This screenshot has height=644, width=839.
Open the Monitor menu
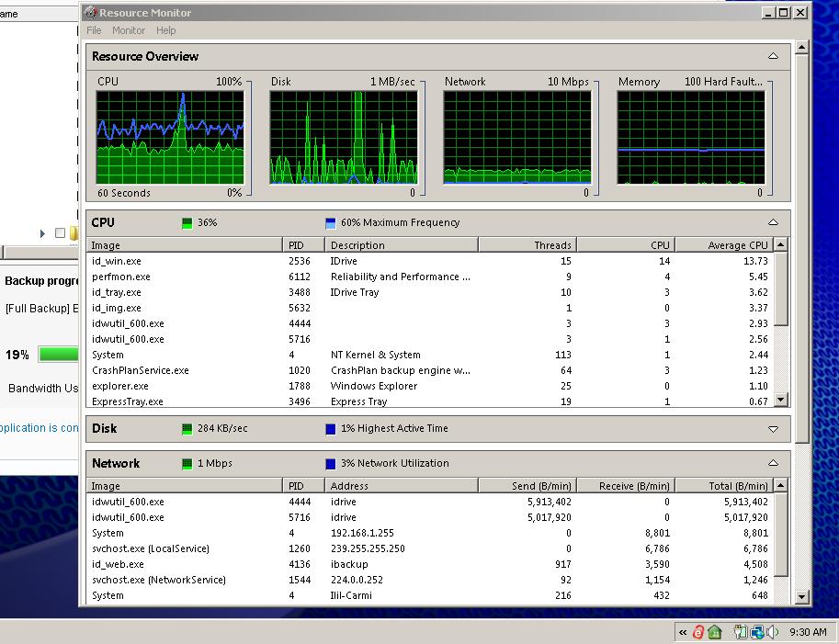click(129, 30)
